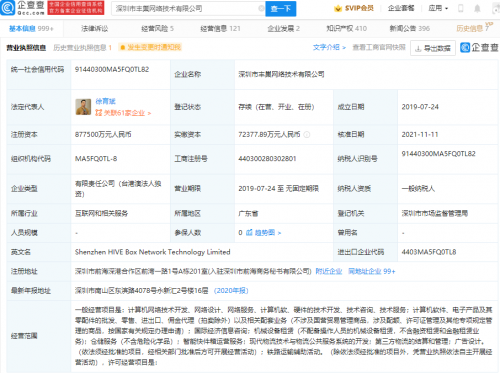500x373 pixels.
Task: Select founding date 2019-07-24
Action: 420,107
